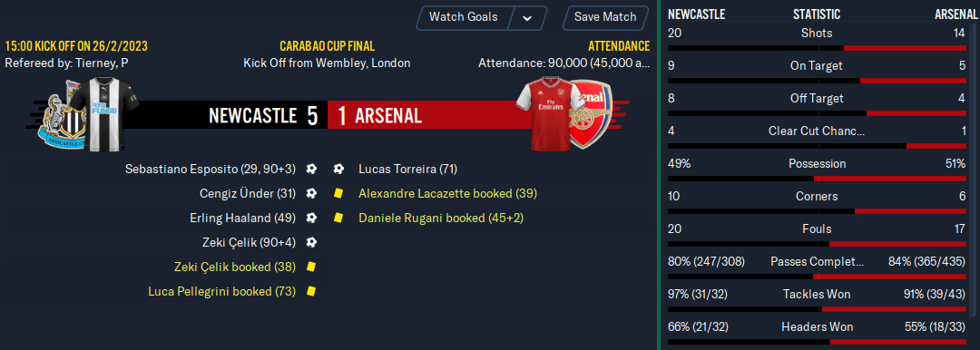Click the goal ball icon beside Sebastiano Esposito
Viewport: 980px width, 350px height.
[x=311, y=169]
